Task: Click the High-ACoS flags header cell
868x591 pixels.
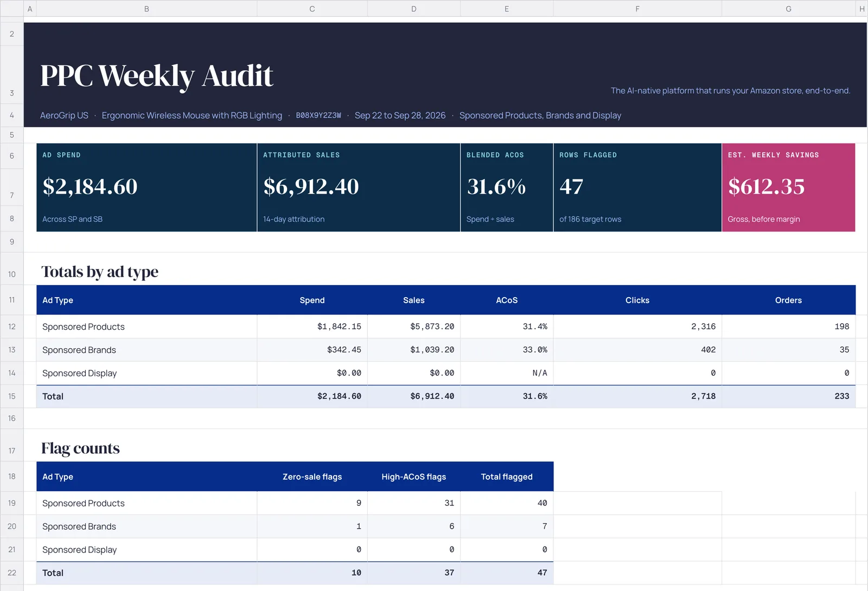Action: (x=414, y=477)
